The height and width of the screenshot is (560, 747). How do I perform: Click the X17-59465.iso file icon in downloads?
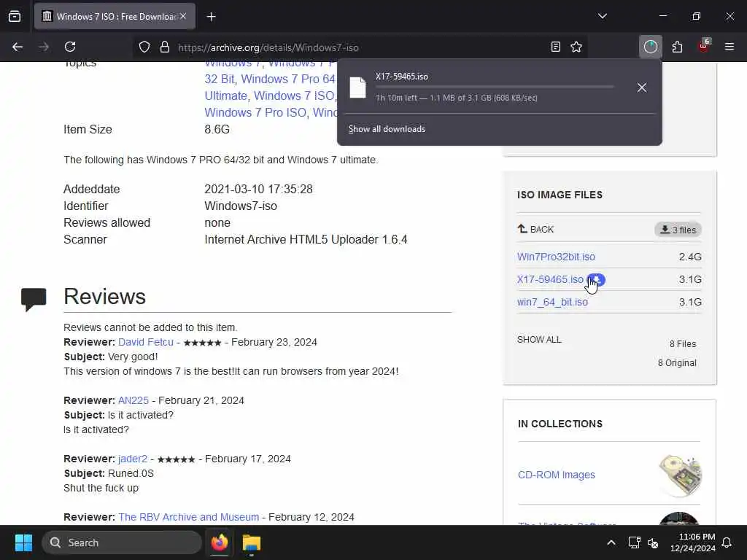point(357,87)
